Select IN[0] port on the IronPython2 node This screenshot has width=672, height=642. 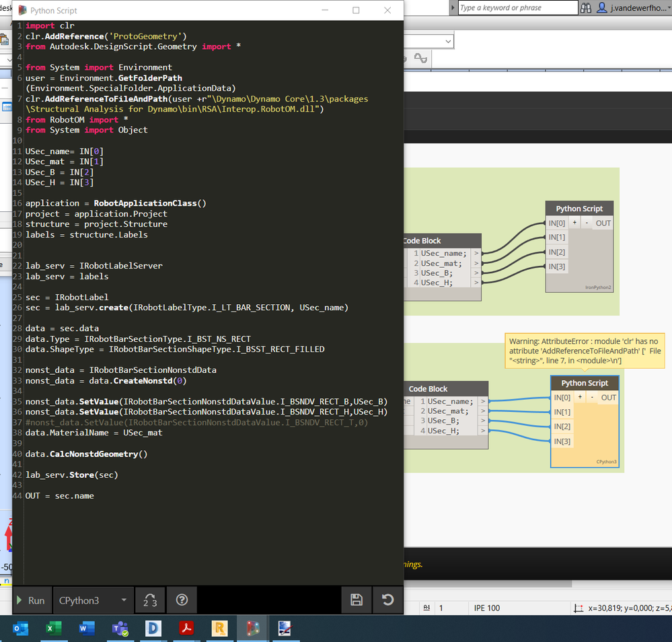(x=557, y=223)
